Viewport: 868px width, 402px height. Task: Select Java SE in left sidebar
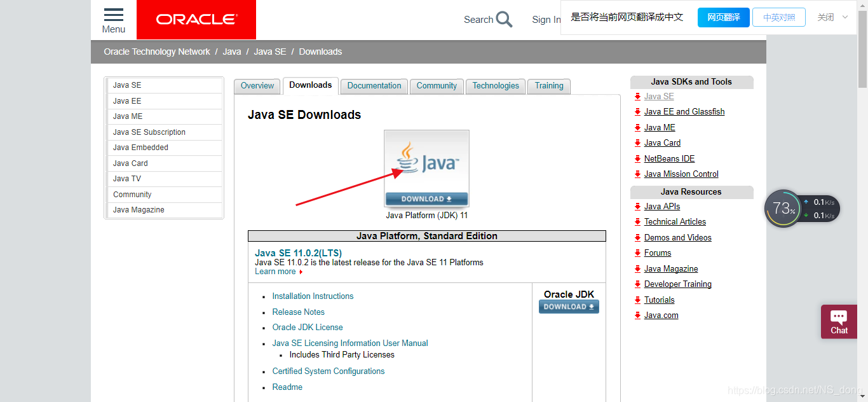(165, 85)
